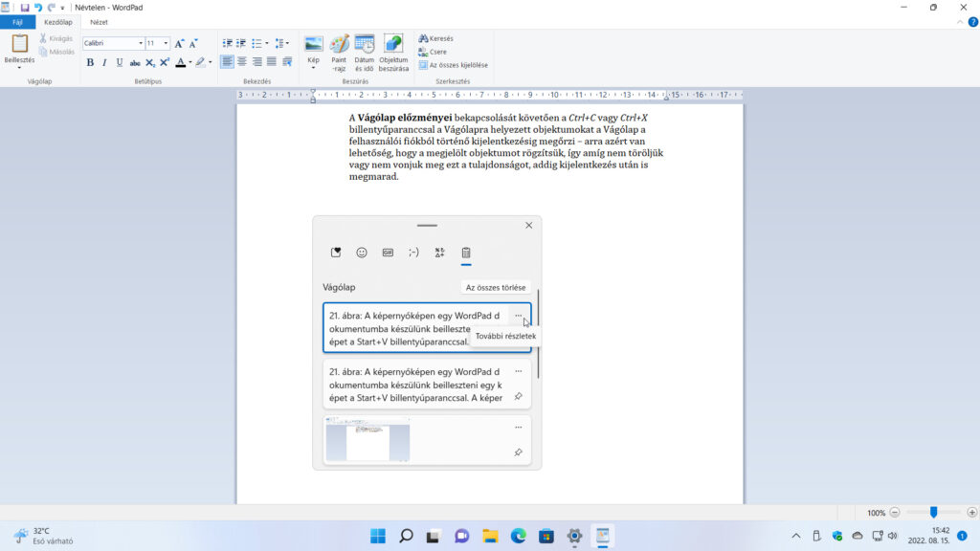Open the symbols tab
The width and height of the screenshot is (980, 551).
pyautogui.click(x=440, y=253)
